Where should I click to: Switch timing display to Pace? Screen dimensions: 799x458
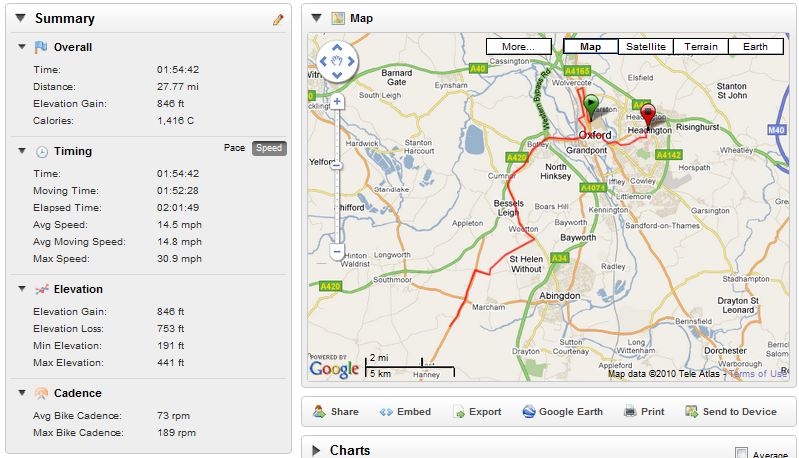point(234,148)
